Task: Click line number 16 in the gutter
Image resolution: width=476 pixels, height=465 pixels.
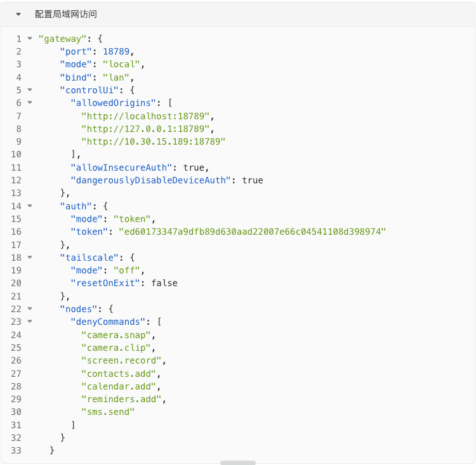Action: click(x=16, y=232)
